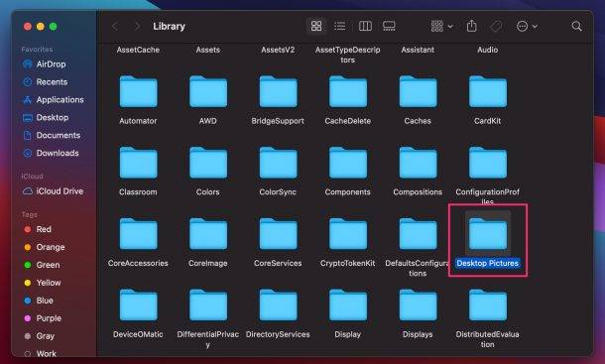605x364 pixels.
Task: Click the Edit Tags toolbar icon
Action: click(496, 26)
